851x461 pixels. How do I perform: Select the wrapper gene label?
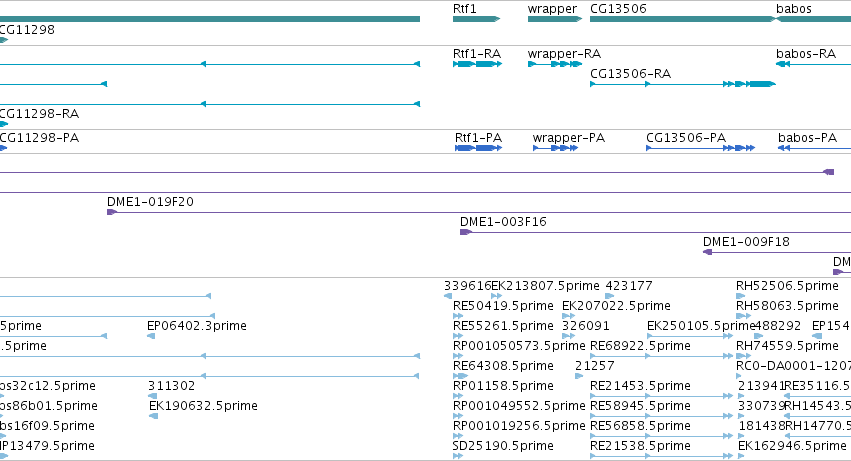pyautogui.click(x=552, y=9)
